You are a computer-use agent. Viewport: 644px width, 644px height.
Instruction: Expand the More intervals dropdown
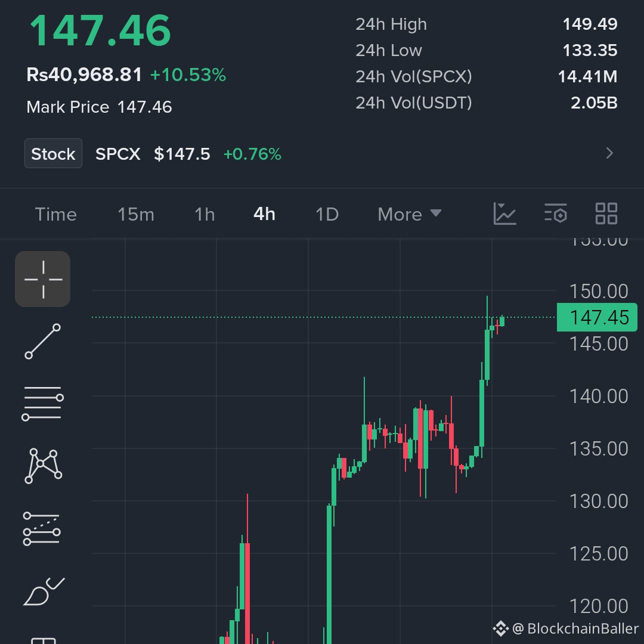(x=410, y=215)
